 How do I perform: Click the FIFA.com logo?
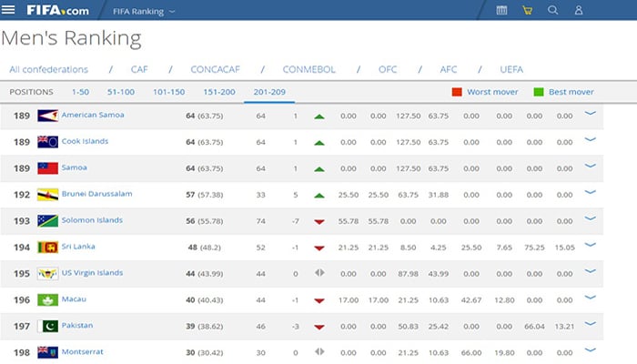[57, 10]
